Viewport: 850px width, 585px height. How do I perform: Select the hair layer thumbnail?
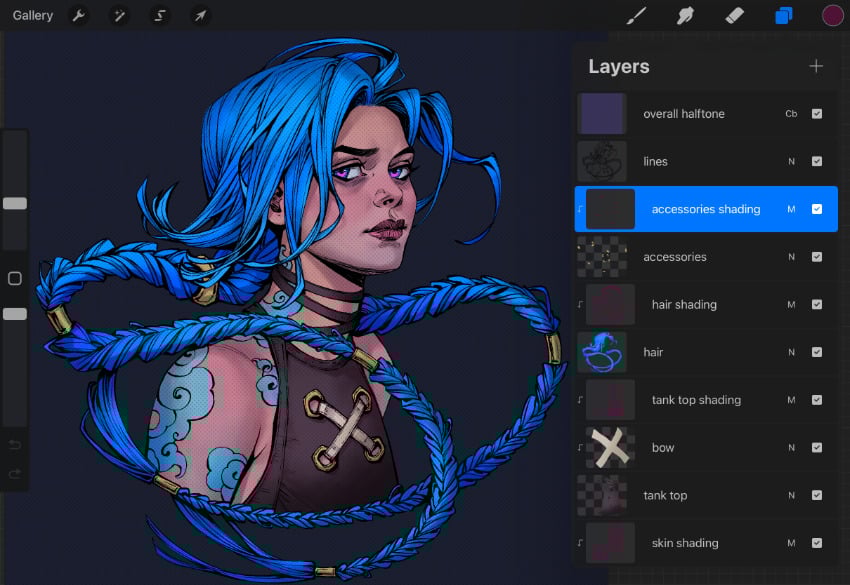pyautogui.click(x=602, y=352)
